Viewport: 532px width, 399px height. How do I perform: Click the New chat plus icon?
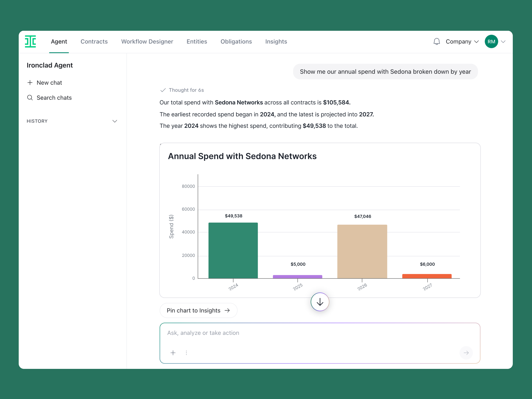[30, 83]
